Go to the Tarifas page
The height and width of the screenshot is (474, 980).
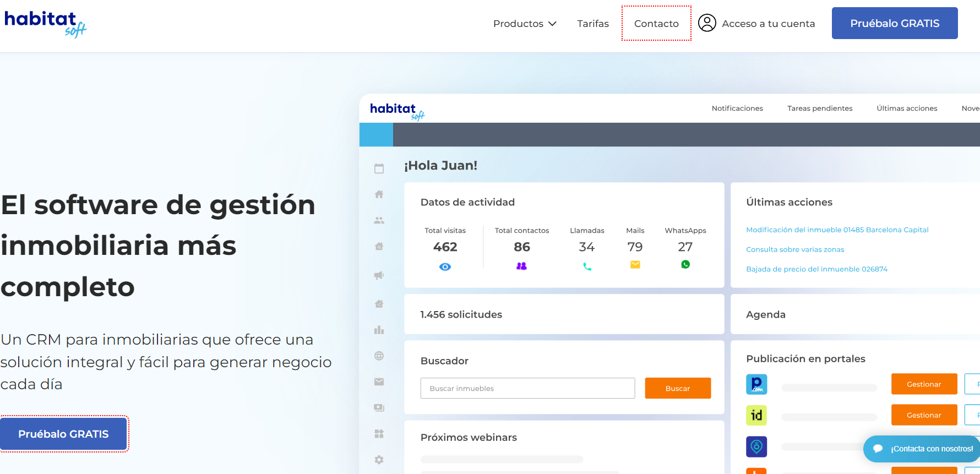pos(593,24)
